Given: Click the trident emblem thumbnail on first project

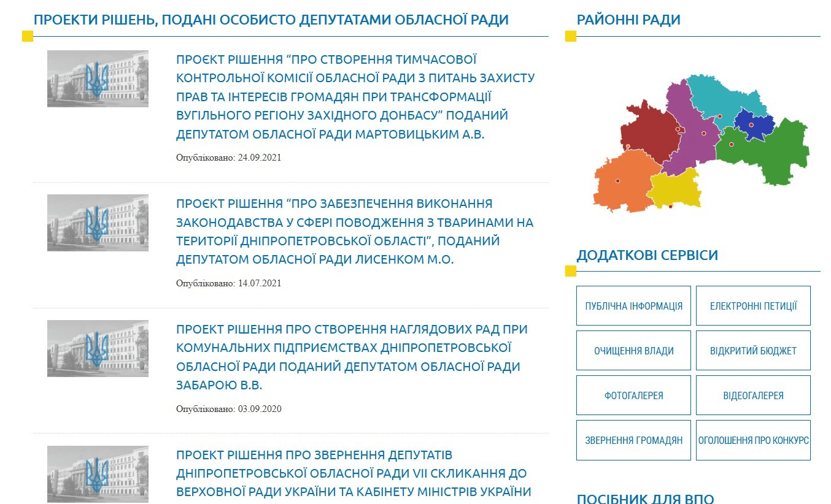Looking at the screenshot, I should pos(98,78).
